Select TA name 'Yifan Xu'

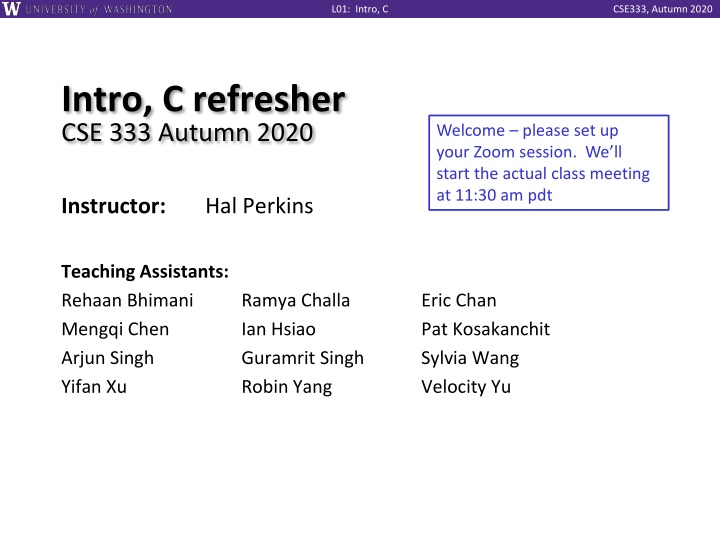coord(94,387)
